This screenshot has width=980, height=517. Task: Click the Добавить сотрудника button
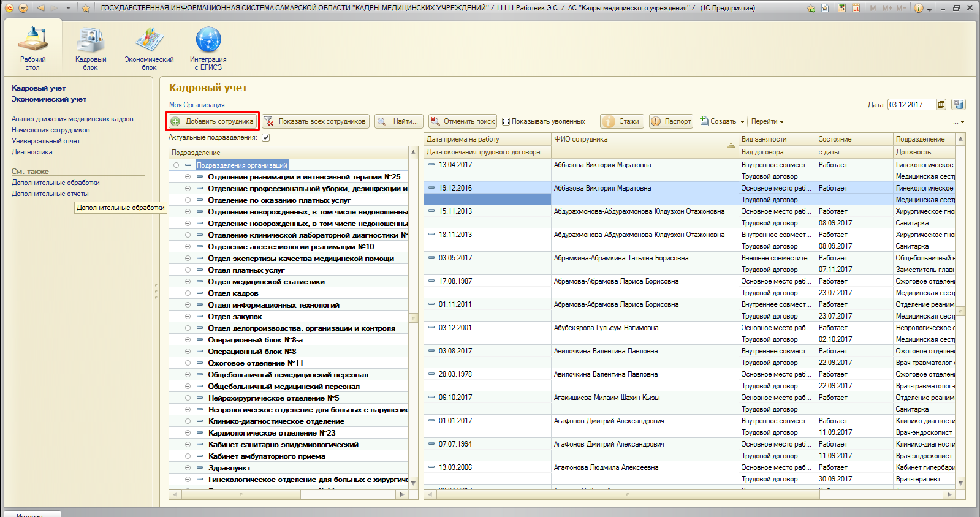point(213,121)
